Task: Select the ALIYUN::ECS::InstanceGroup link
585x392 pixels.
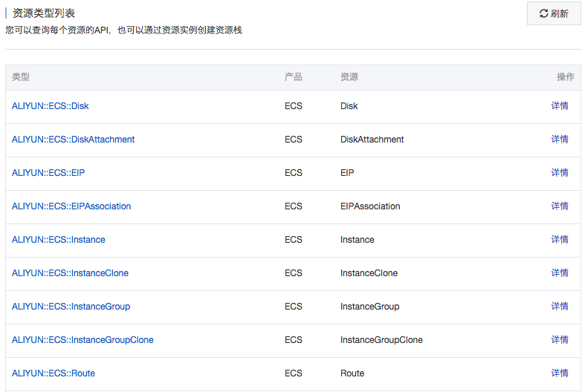Action: click(x=71, y=307)
